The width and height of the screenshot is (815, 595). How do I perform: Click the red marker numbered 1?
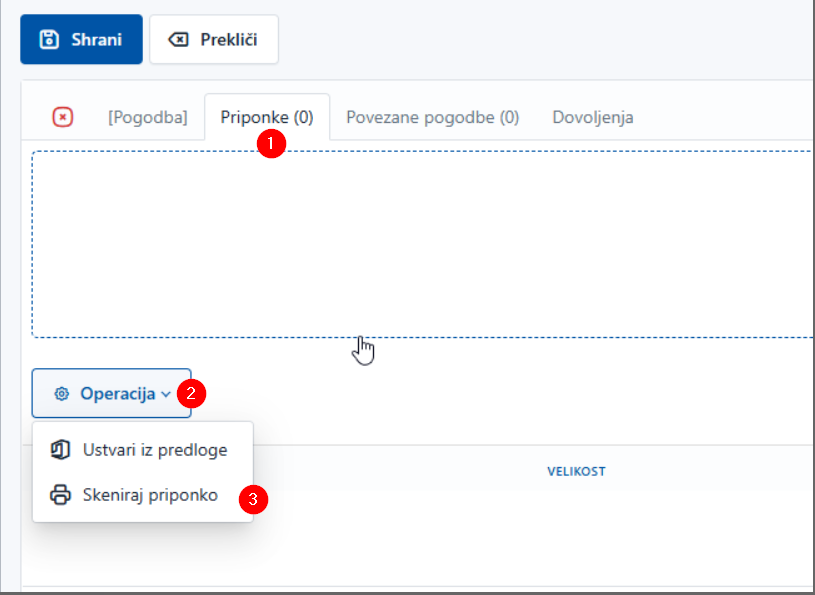click(271, 143)
